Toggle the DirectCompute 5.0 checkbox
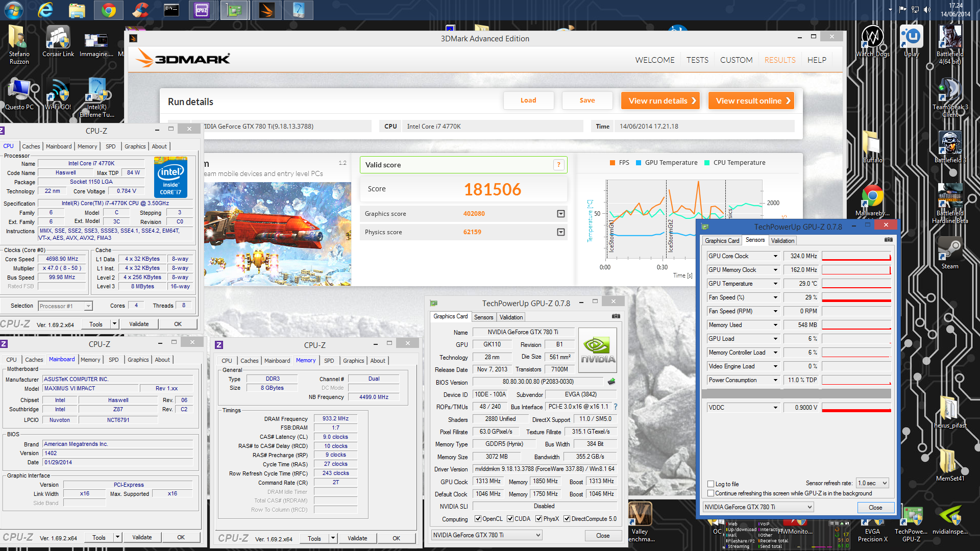The height and width of the screenshot is (551, 980). point(567,519)
